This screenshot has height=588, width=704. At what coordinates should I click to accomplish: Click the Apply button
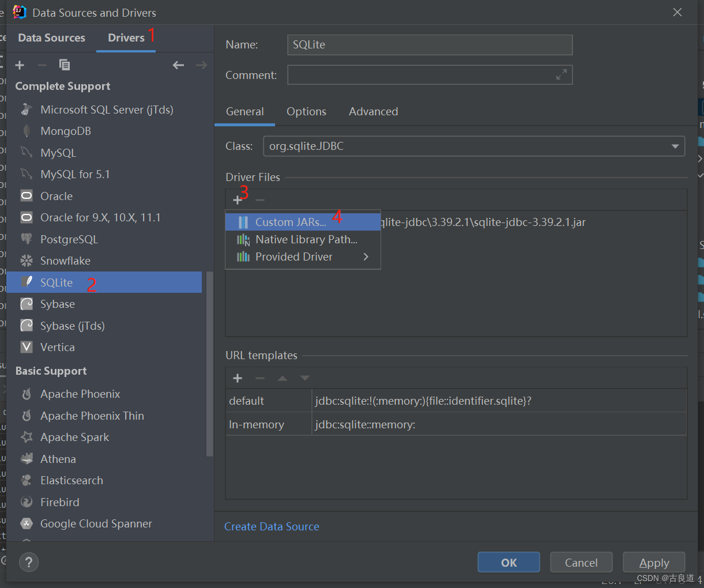tap(654, 563)
